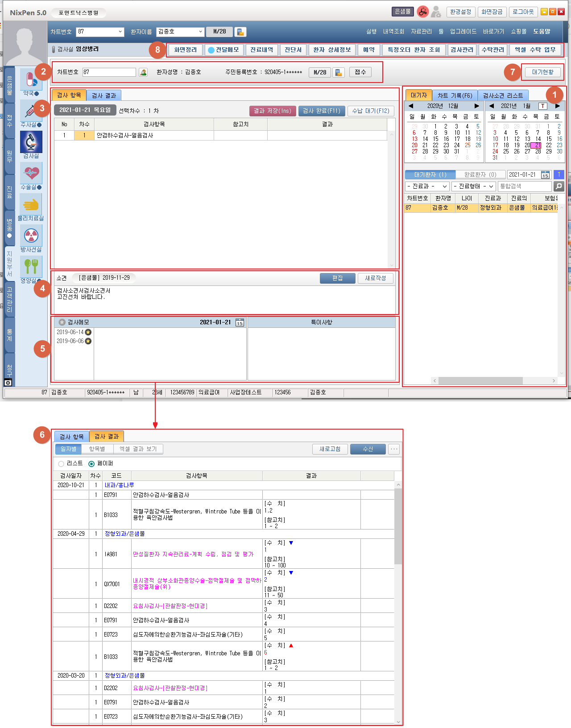Click the 대기현황 button
Image resolution: width=571 pixels, height=728 pixels.
click(x=542, y=72)
